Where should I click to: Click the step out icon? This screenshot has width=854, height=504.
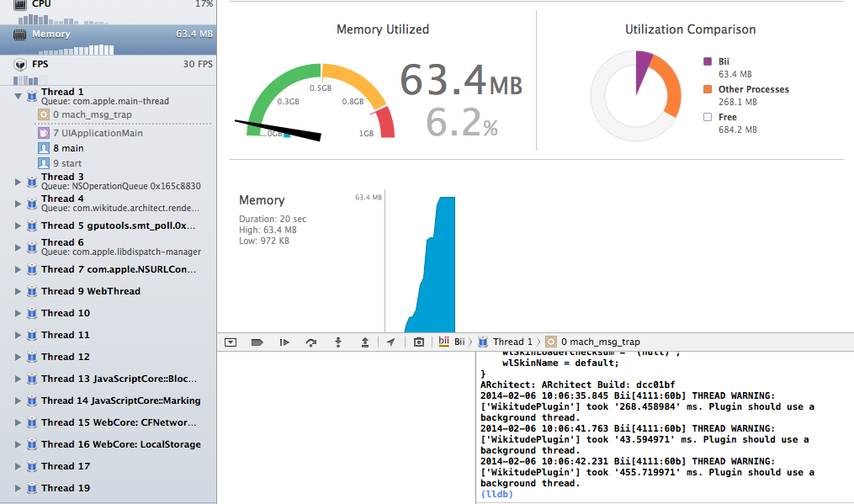pos(365,342)
